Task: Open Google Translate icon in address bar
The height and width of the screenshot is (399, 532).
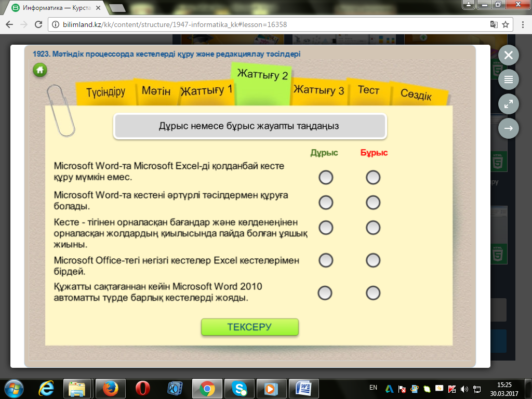Action: coord(494,24)
